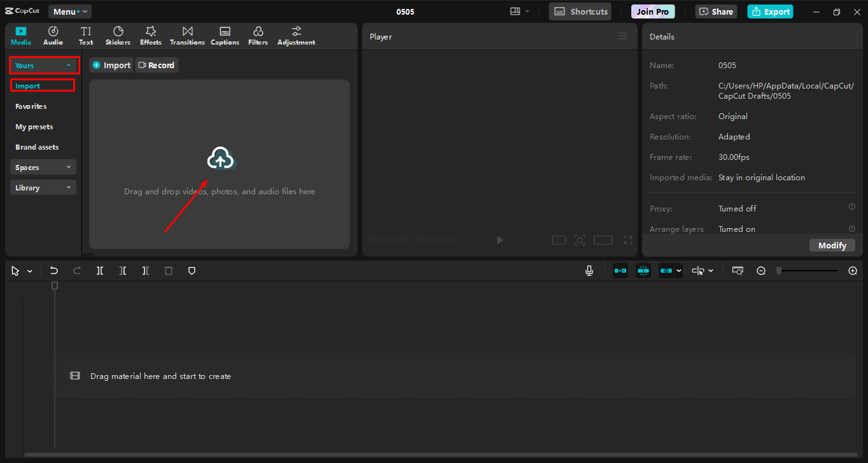Image resolution: width=868 pixels, height=463 pixels.
Task: Open the Audio panel
Action: (53, 35)
